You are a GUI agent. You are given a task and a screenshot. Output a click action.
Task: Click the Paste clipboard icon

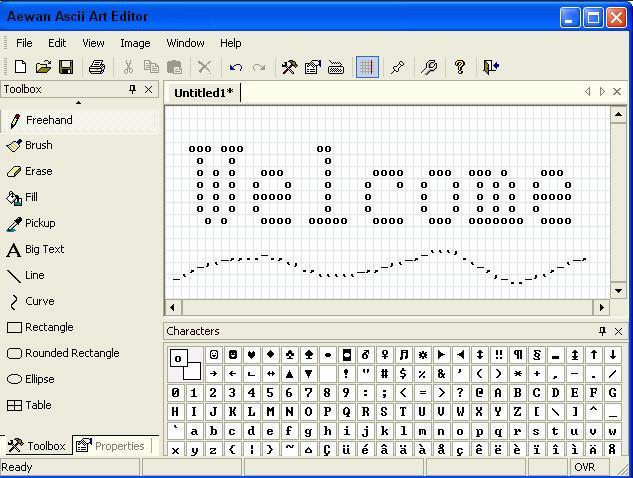174,67
